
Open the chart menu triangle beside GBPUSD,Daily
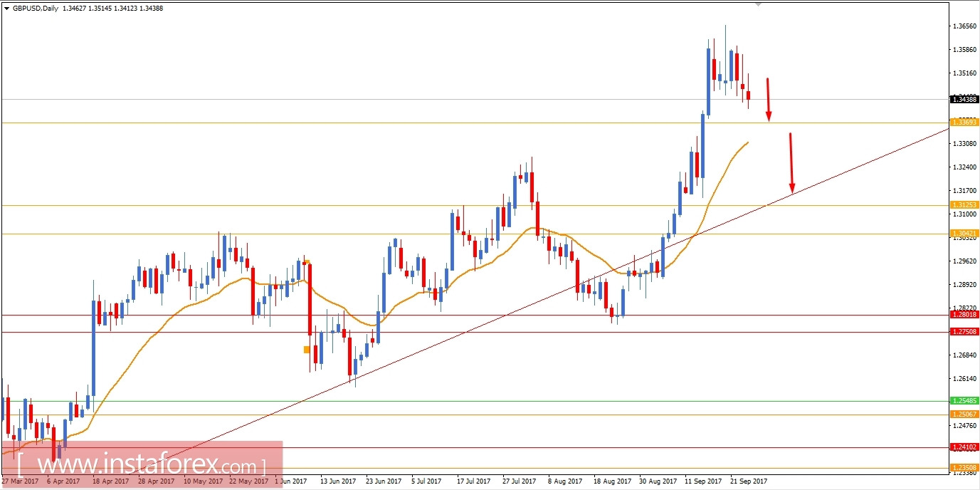click(x=7, y=9)
